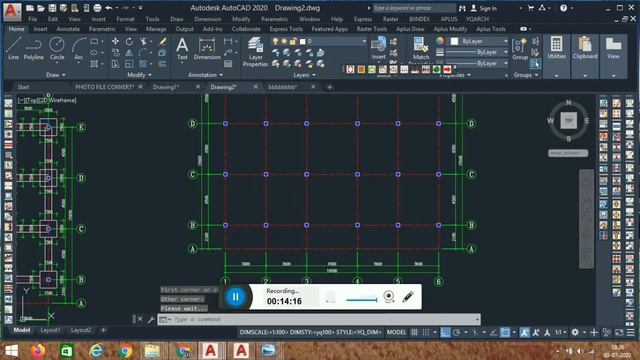Click the Save icon in quick access toolbar
Screen dimensions: 640x360
click(52, 8)
